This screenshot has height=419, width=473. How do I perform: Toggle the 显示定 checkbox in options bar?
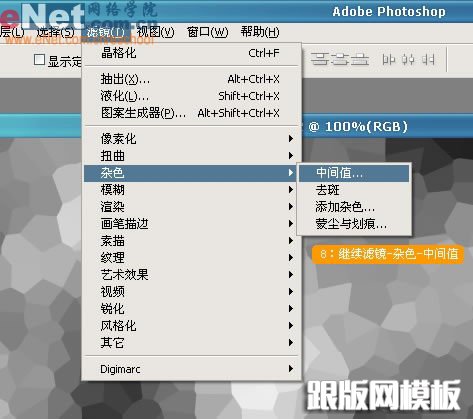click(39, 60)
